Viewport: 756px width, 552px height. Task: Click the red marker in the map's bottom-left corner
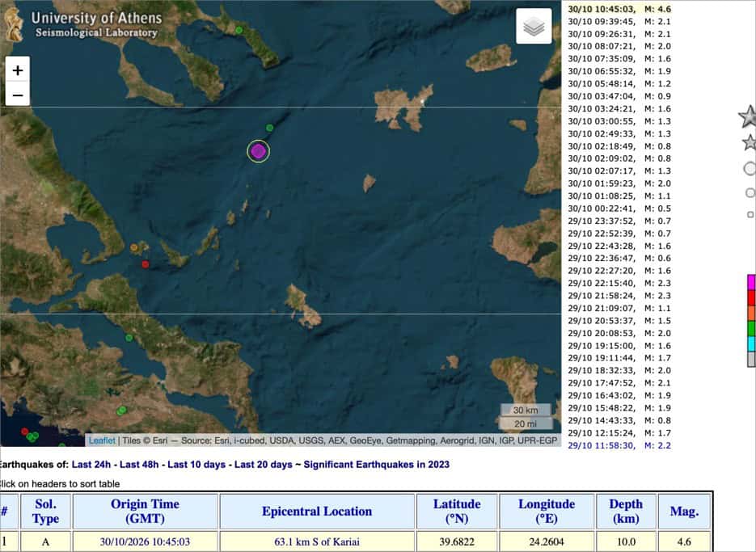pos(24,432)
